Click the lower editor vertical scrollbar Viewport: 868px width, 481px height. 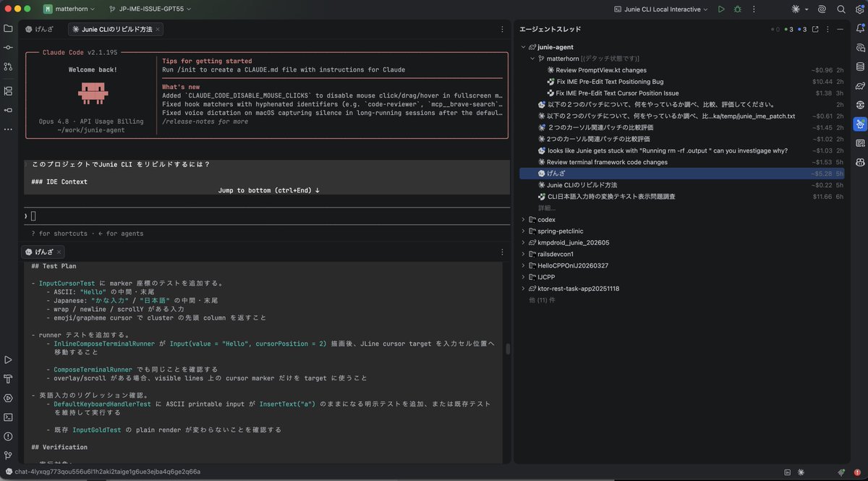pyautogui.click(x=507, y=349)
